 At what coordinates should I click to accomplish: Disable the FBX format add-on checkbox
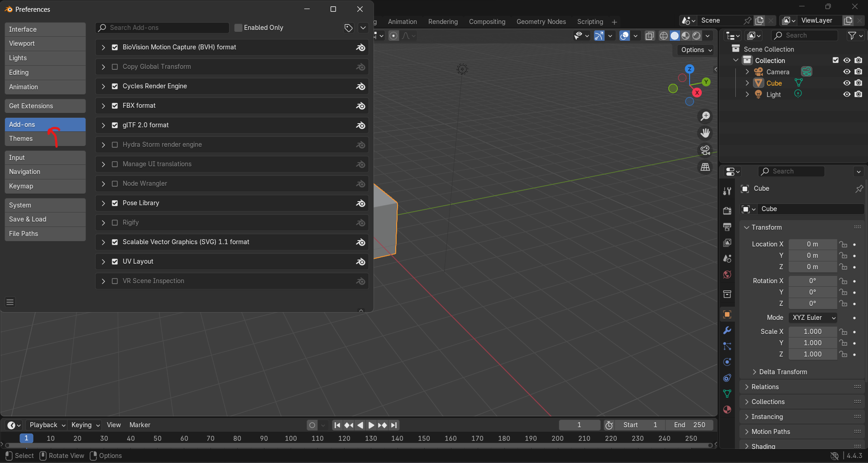(x=115, y=106)
